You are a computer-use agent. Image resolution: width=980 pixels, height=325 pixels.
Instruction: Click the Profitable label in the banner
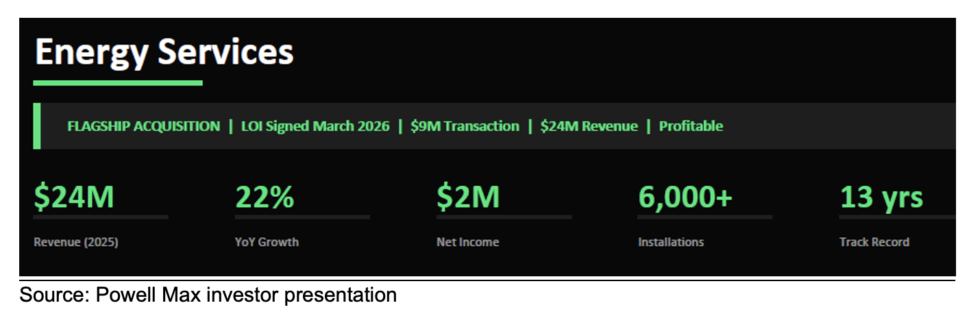click(691, 126)
